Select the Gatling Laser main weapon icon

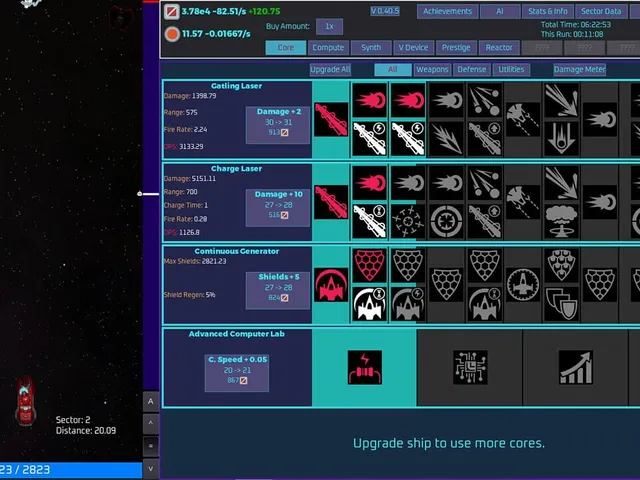coord(331,120)
